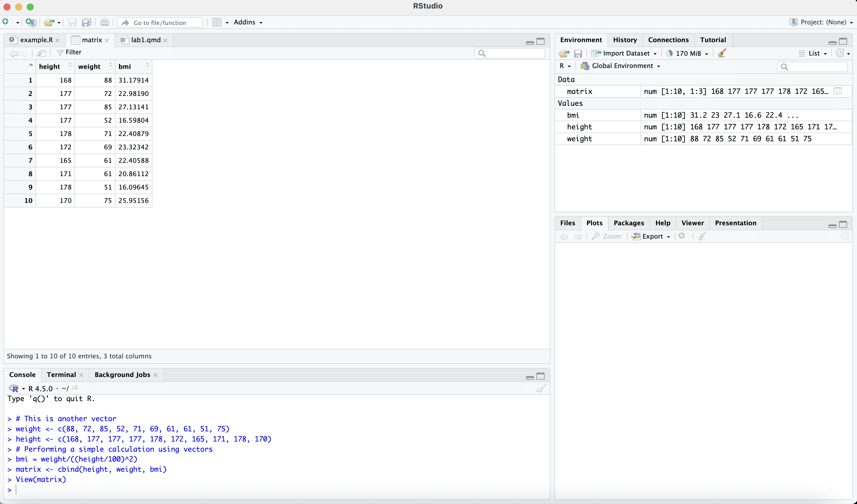Switch to the History tab
This screenshot has width=857, height=504.
pyautogui.click(x=625, y=40)
